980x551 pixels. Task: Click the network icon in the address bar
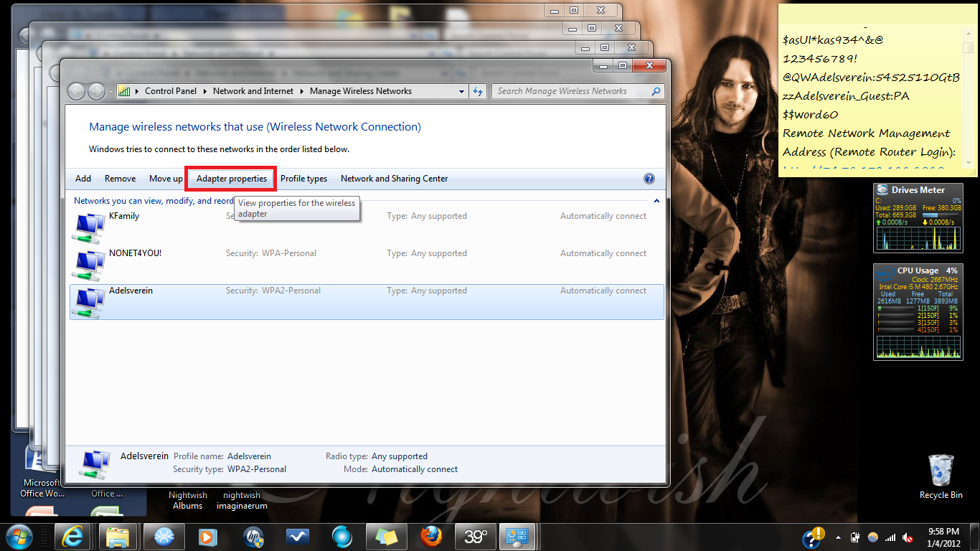click(124, 91)
